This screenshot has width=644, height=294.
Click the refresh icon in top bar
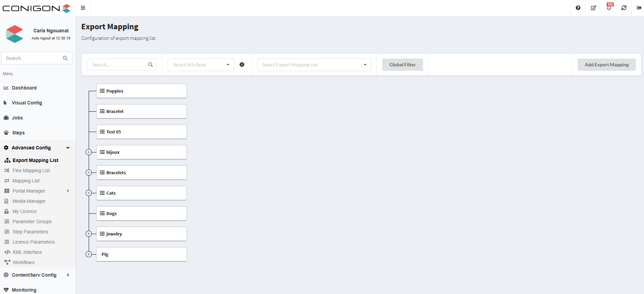click(x=624, y=8)
